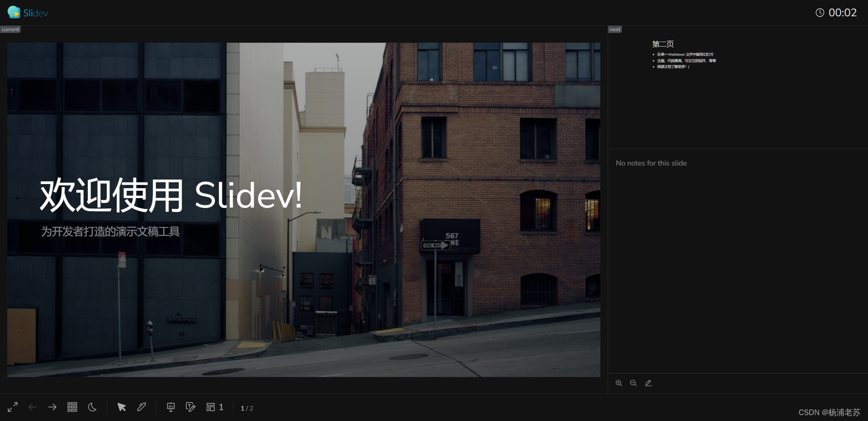The image size is (868, 421).
Task: Click the title 欢迎使用 Slidev!
Action: [171, 195]
